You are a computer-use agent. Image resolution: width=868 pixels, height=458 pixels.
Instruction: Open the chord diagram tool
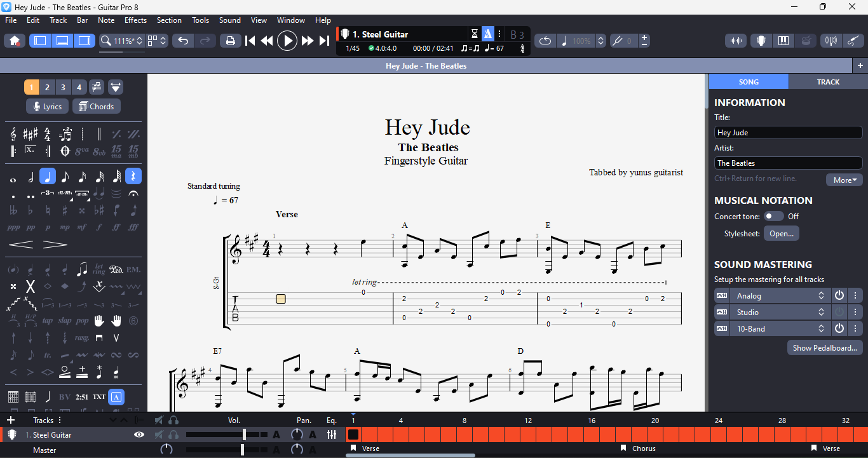(13, 397)
